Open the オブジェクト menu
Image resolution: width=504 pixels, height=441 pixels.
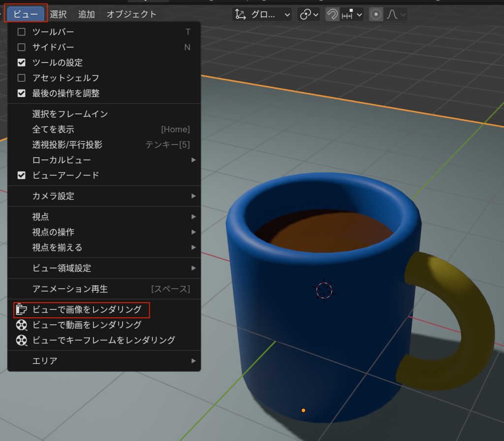coord(131,14)
